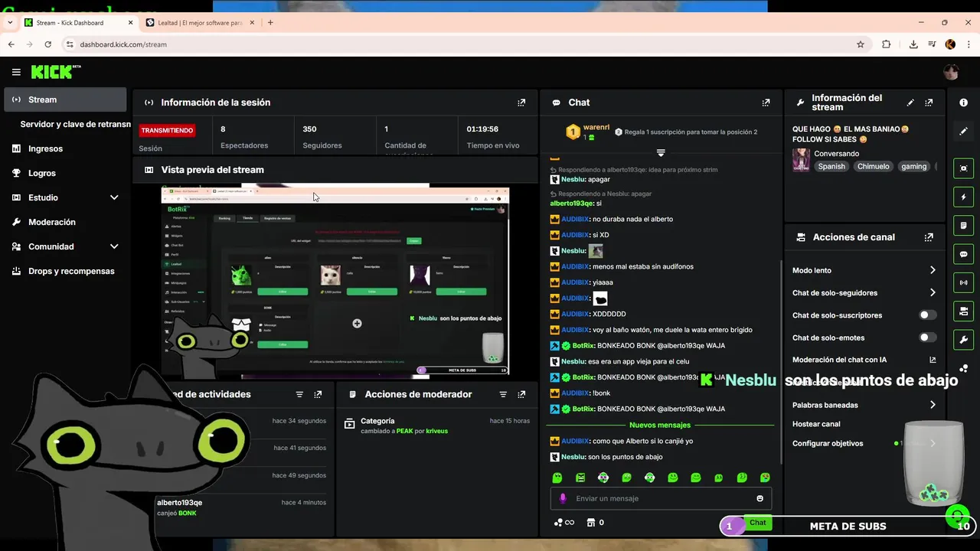Pop out the Acciones de moderador panel
980x551 pixels.
521,394
